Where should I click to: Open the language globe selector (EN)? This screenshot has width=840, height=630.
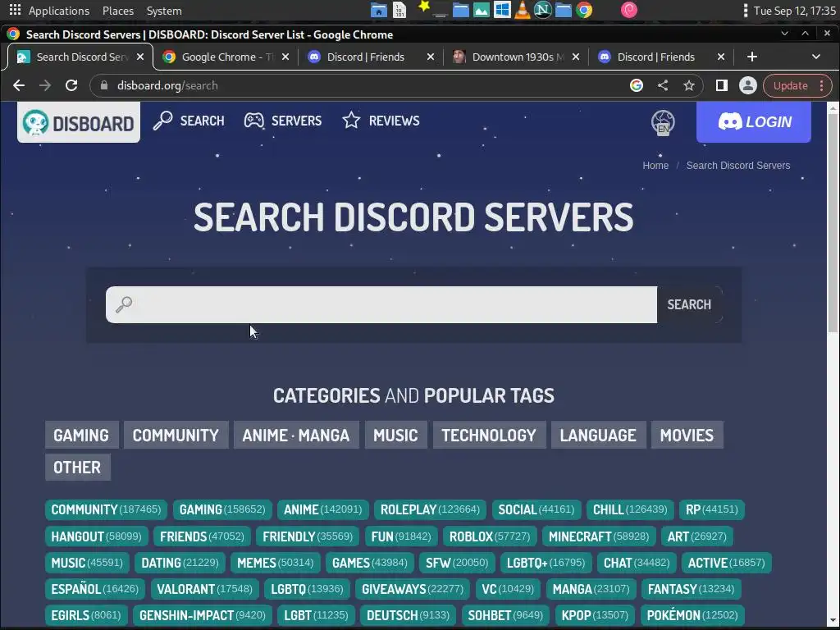click(663, 123)
